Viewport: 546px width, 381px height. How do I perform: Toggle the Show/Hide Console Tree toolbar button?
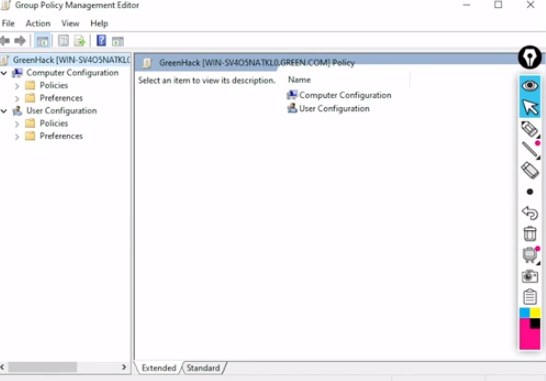click(x=42, y=41)
